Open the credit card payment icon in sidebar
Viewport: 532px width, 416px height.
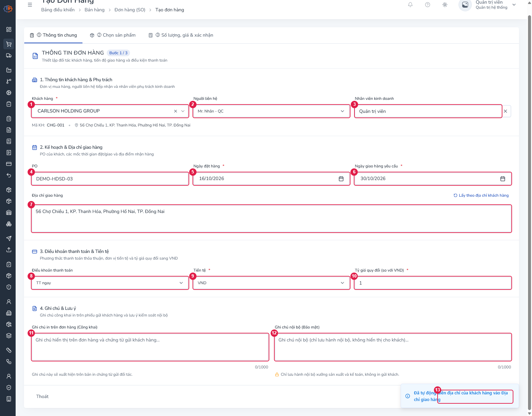coord(9,164)
